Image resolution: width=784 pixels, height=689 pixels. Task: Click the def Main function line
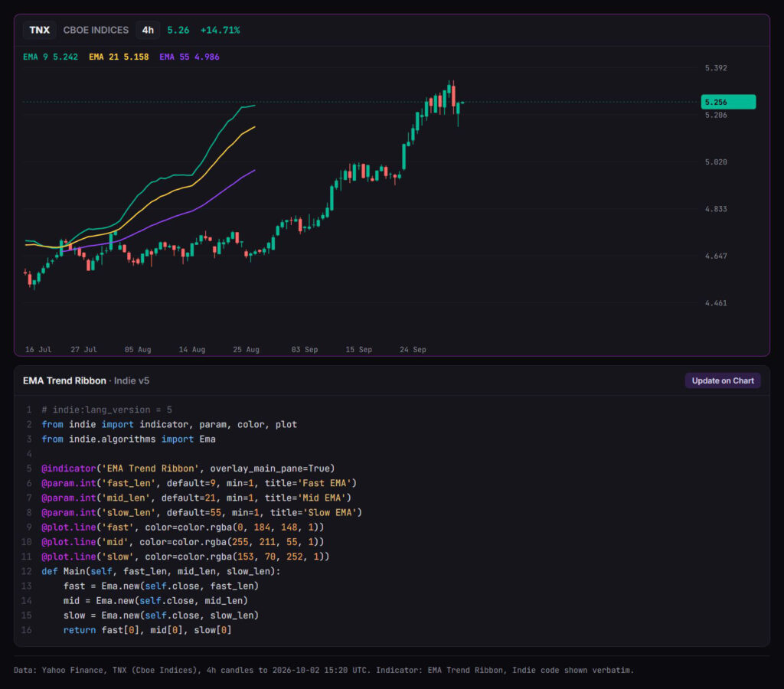161,571
